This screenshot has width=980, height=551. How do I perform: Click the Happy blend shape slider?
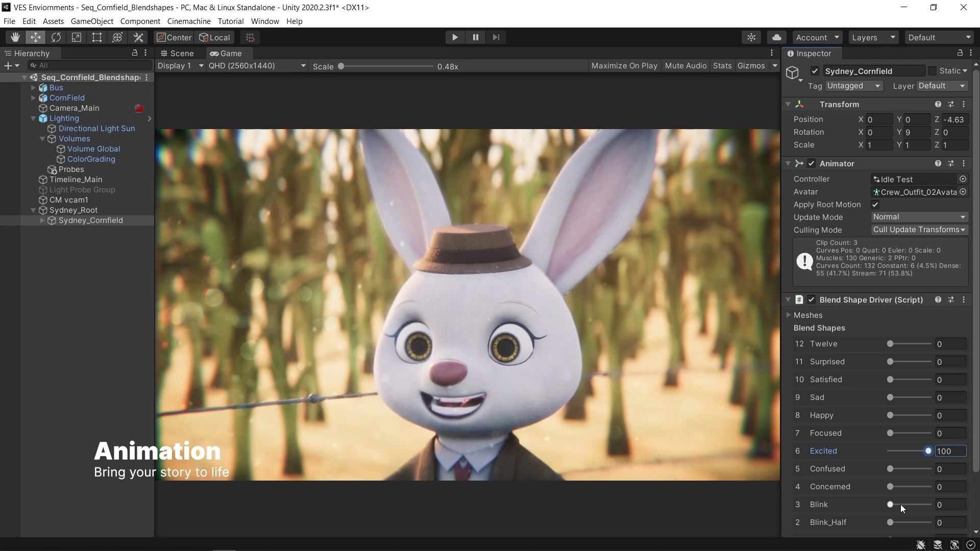coord(909,415)
